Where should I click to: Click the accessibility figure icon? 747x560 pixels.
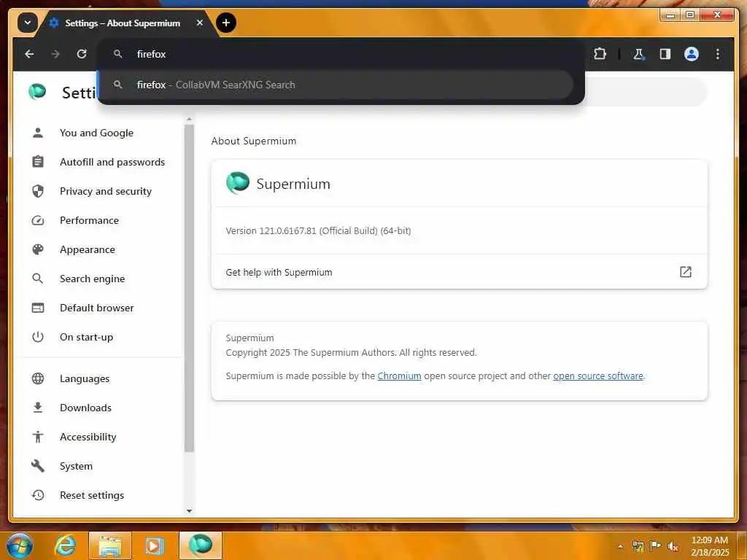point(38,437)
